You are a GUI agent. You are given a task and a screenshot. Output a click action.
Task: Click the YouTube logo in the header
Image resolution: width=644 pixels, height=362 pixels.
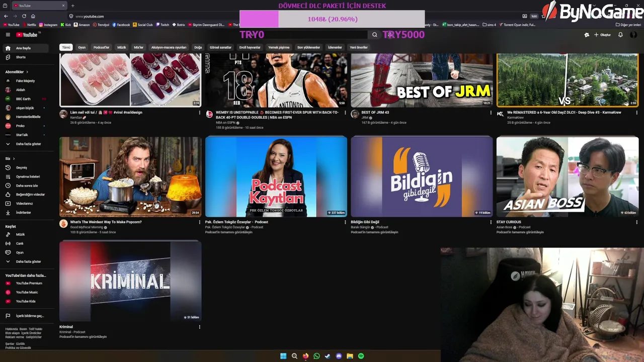pyautogui.click(x=27, y=35)
